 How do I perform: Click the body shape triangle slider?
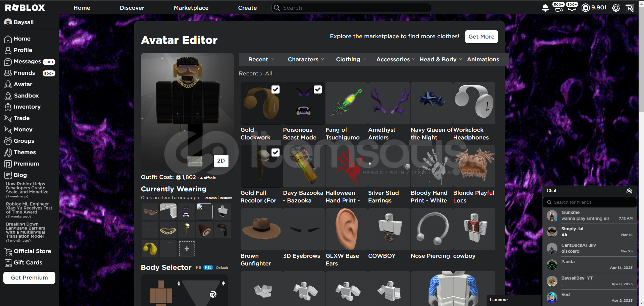201,293
